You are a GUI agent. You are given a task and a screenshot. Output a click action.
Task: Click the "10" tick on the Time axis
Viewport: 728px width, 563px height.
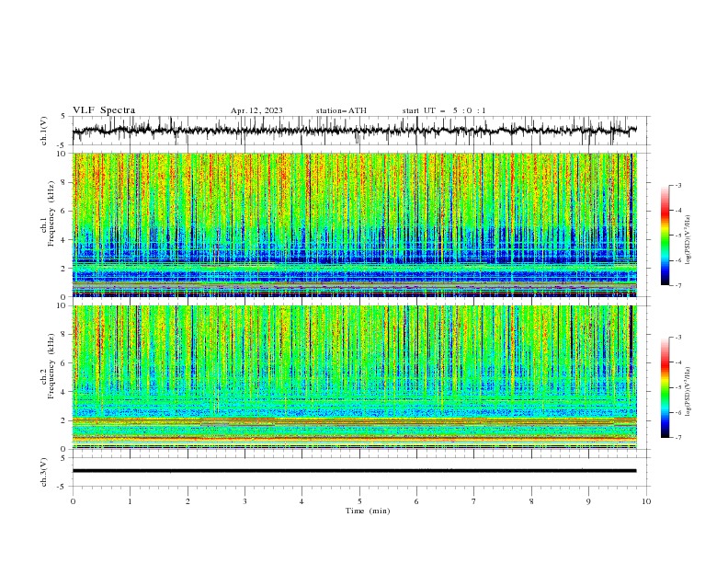pyautogui.click(x=646, y=501)
